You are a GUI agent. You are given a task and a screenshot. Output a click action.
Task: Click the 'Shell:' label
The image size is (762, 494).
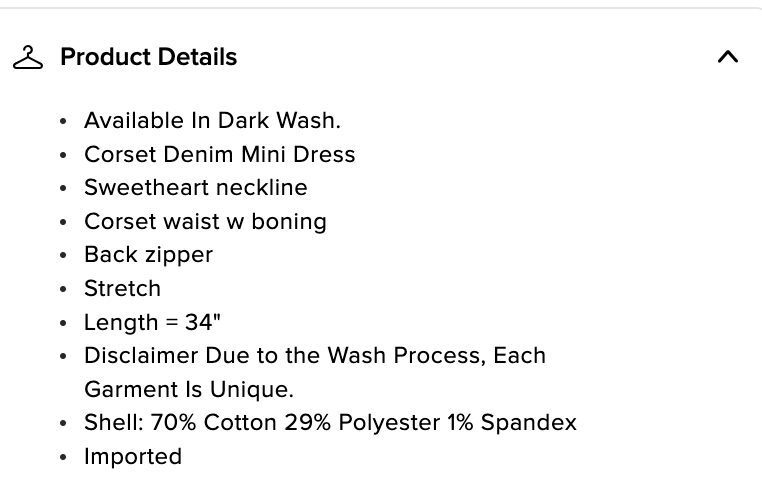(x=114, y=423)
